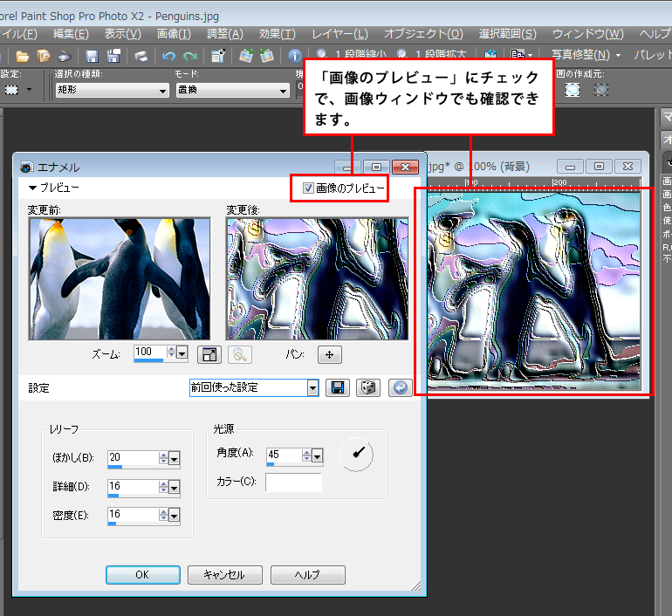Click the disabled zoom magnifier in dialog
This screenshot has width=672, height=616.
240,355
